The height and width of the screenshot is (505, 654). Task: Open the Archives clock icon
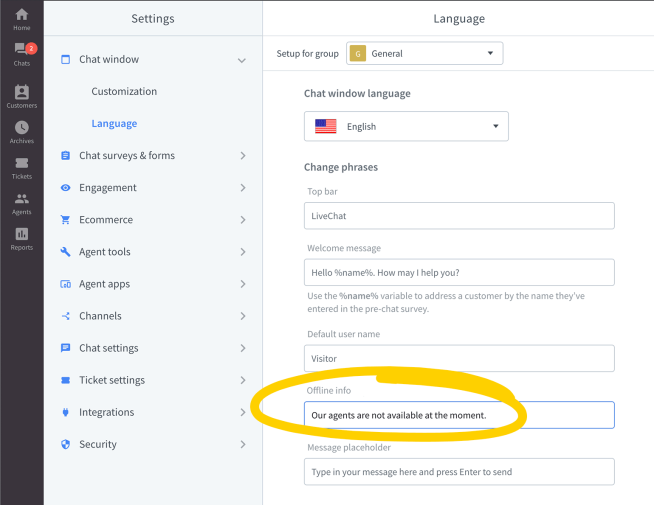[x=21, y=130]
